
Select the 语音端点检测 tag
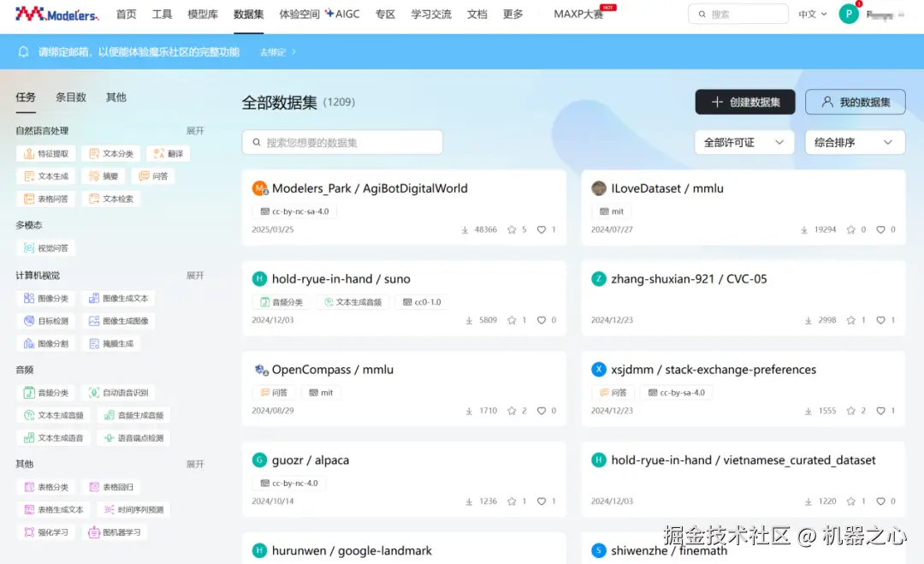click(133, 438)
